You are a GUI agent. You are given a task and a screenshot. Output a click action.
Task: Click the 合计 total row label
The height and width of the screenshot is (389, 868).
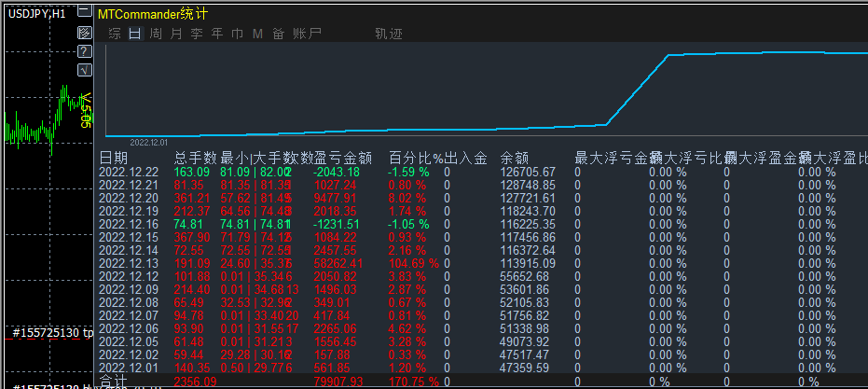click(113, 382)
